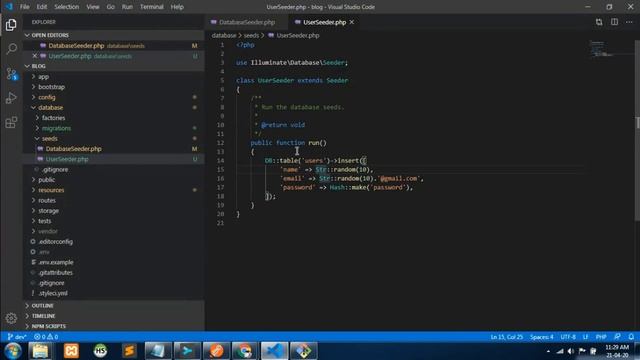Viewport: 640px width, 360px height.
Task: Open the errors and warnings panel
Action: click(46, 337)
